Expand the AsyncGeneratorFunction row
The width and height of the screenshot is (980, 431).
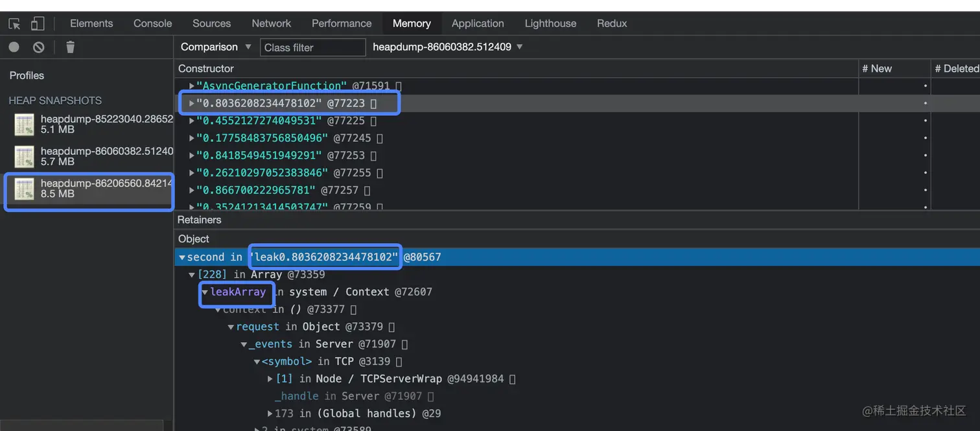pyautogui.click(x=191, y=86)
